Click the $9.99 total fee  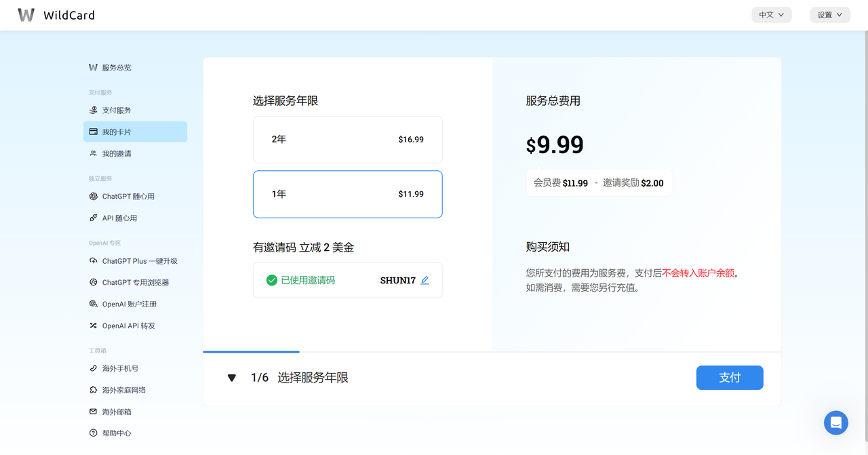click(x=555, y=144)
